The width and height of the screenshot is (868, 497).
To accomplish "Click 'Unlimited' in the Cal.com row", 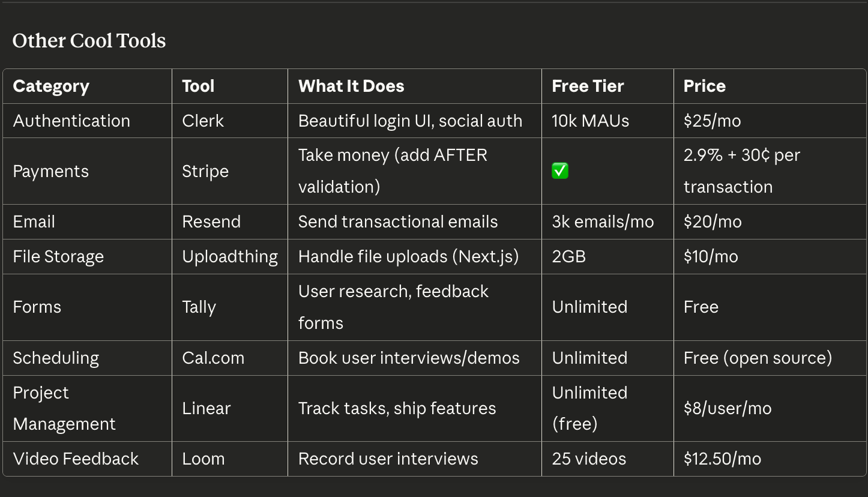I will point(589,358).
